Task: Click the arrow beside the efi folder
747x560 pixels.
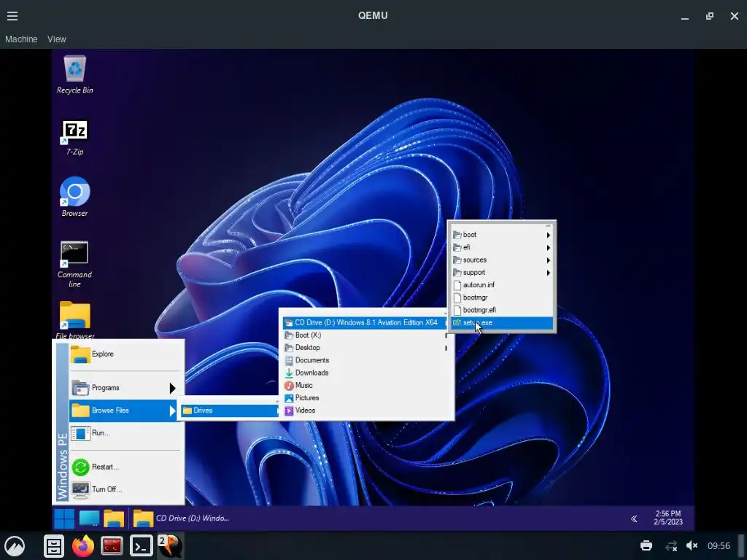Action: pyautogui.click(x=549, y=248)
